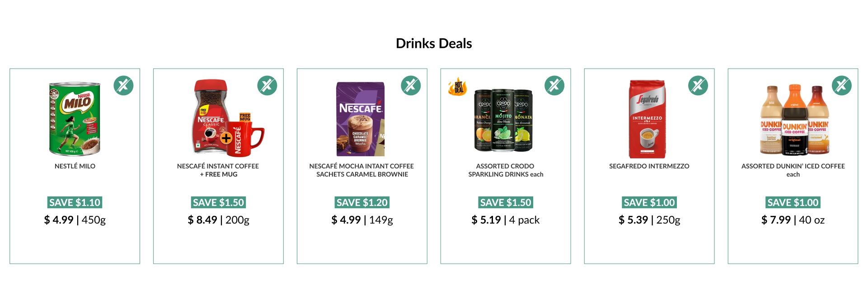Click green circle icon on Segafredo Intermezzo card
This screenshot has height=303, width=868.
pos(698,85)
